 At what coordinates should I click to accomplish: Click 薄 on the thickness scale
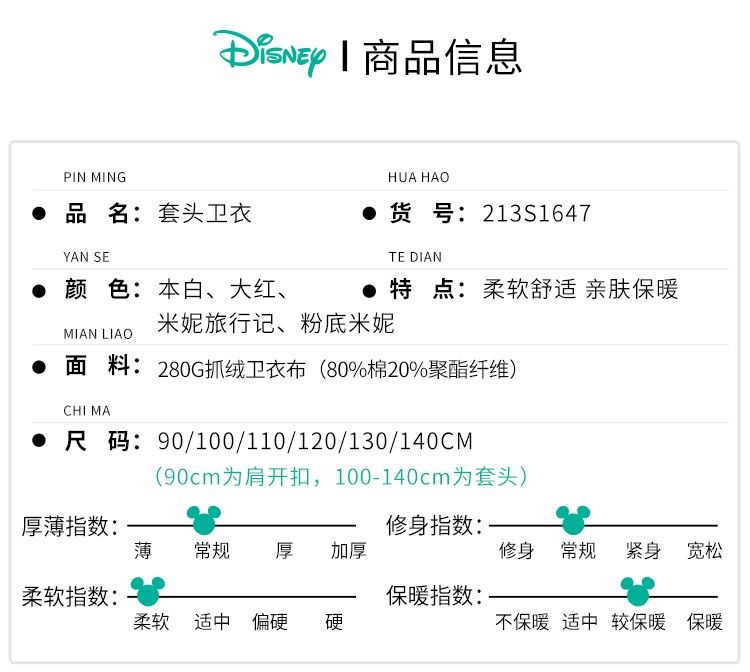point(143,551)
